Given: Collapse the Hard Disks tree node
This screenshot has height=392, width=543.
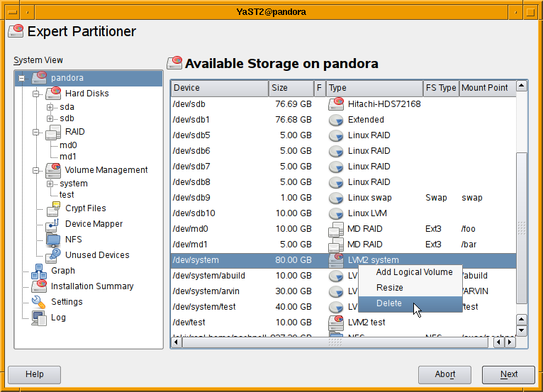Looking at the screenshot, I should point(35,94).
